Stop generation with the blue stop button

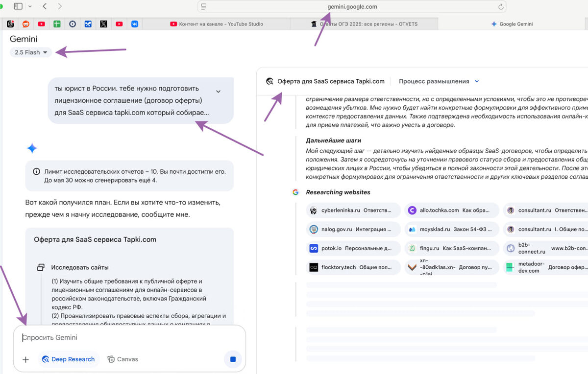[x=233, y=359]
